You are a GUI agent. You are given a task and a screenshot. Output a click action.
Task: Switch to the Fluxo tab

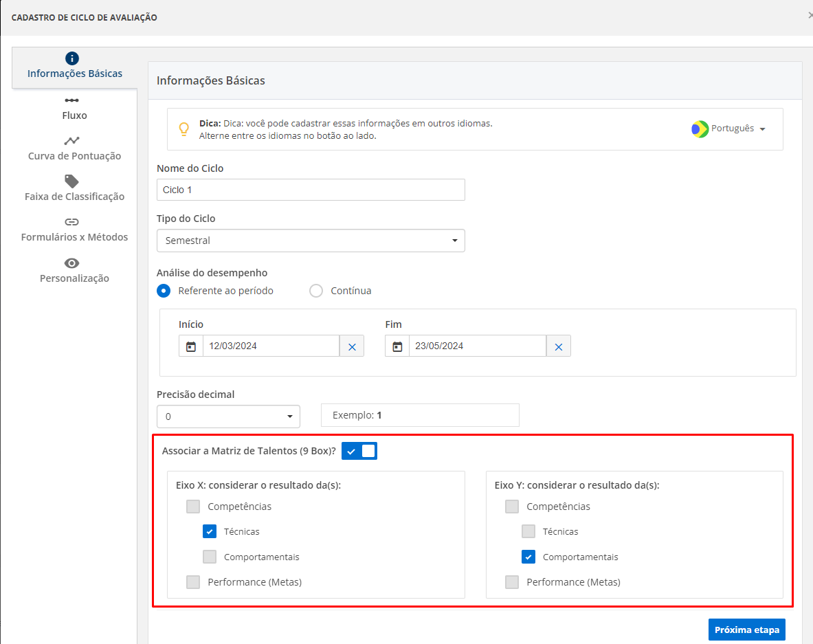click(x=74, y=115)
